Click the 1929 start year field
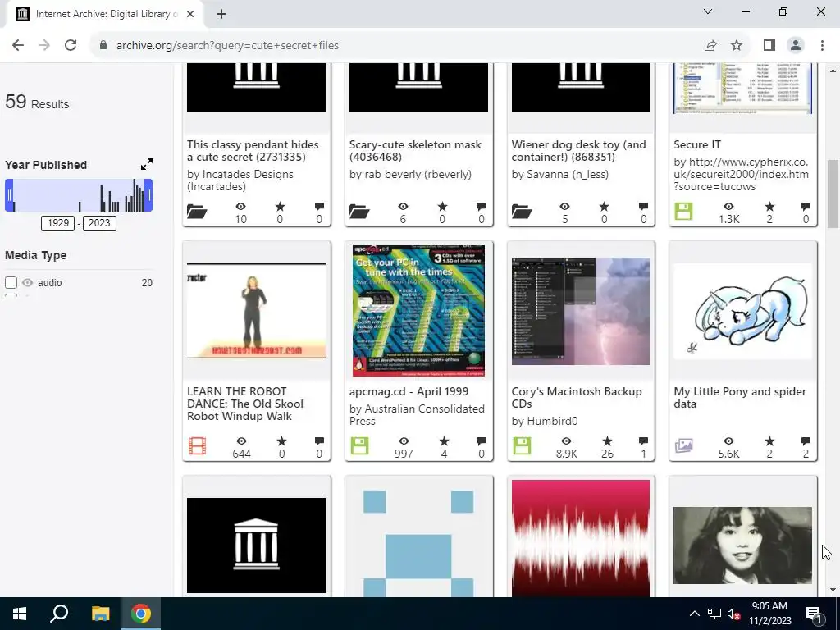Screen dimensions: 840x630 58,223
